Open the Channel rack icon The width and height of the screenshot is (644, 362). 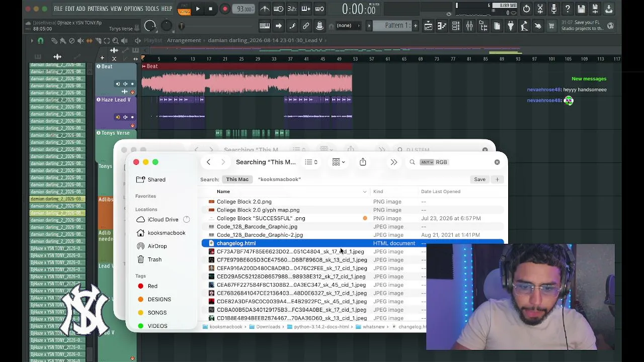[x=455, y=26]
